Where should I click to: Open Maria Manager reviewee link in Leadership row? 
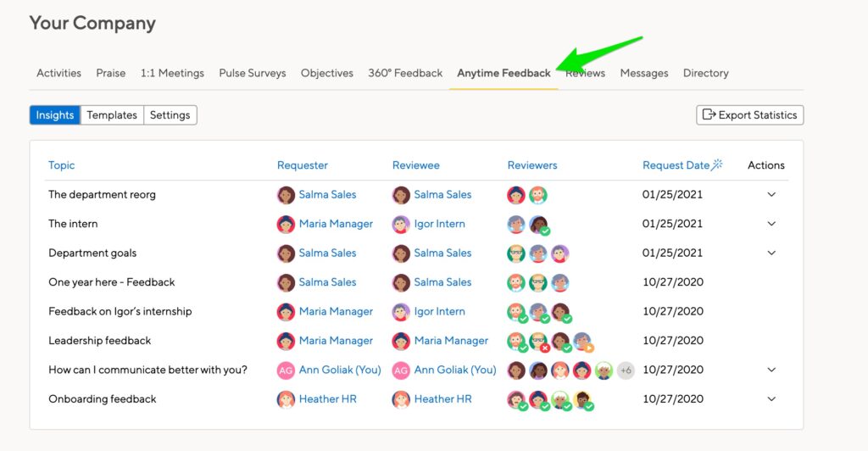(451, 341)
